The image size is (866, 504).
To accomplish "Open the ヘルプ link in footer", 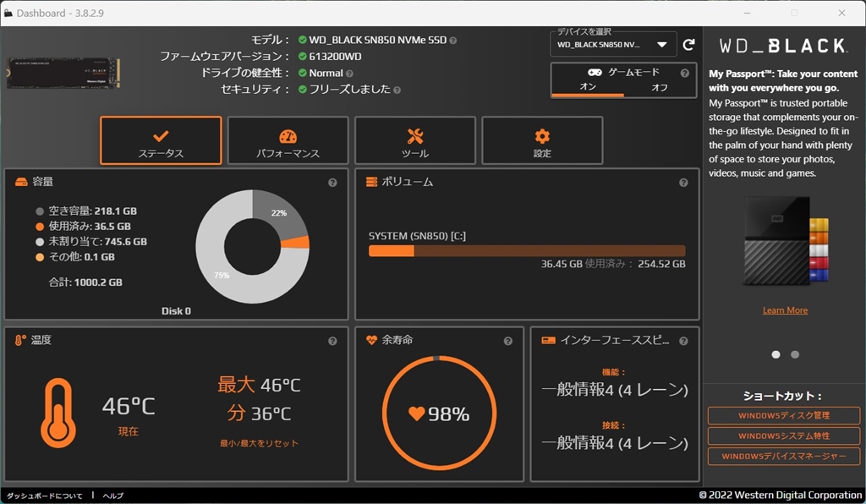I will (x=112, y=496).
